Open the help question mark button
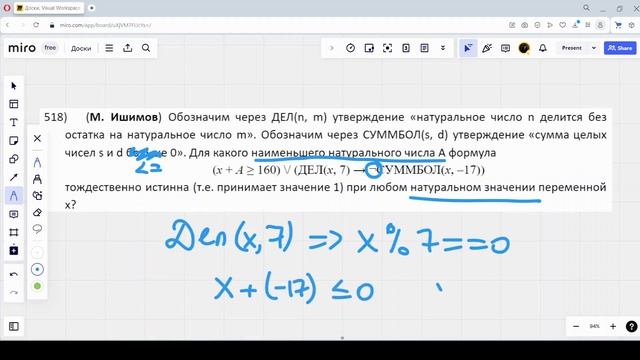The height and width of the screenshot is (360, 640). (631, 326)
